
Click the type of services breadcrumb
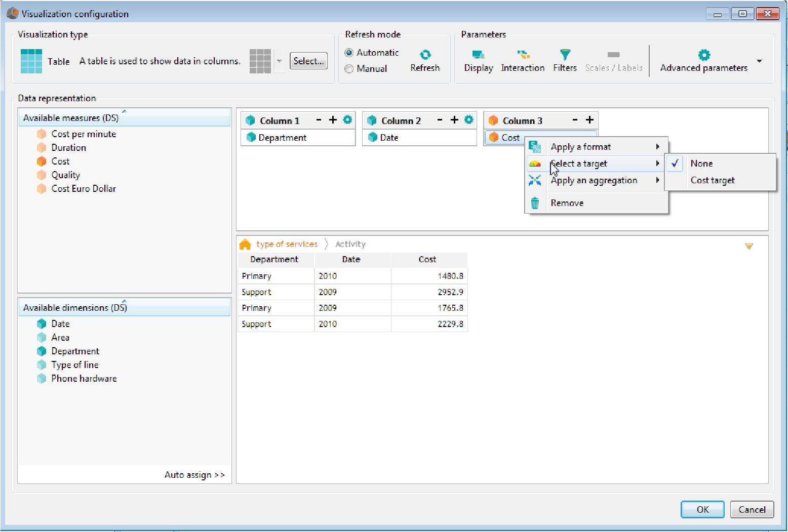(x=287, y=244)
